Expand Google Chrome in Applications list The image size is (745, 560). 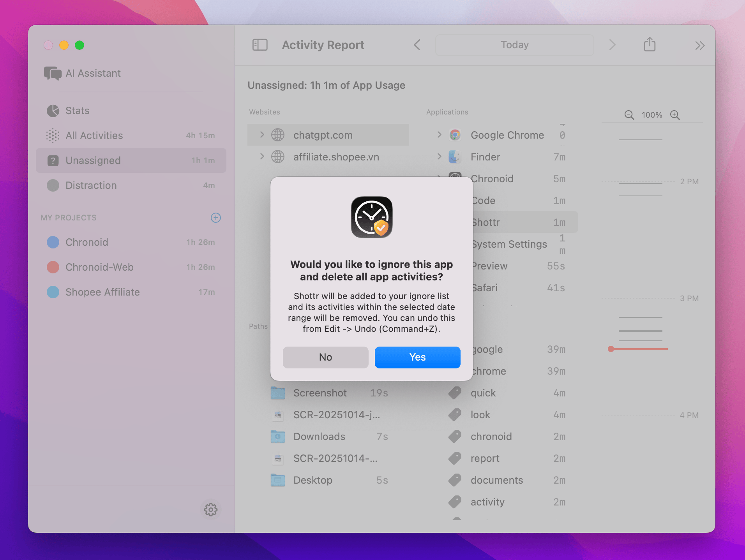(440, 135)
